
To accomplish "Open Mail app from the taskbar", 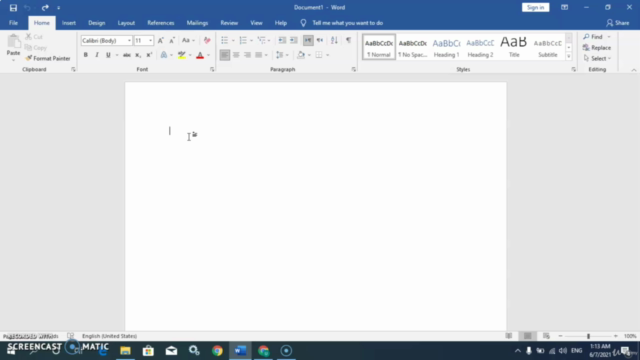I will (x=171, y=351).
